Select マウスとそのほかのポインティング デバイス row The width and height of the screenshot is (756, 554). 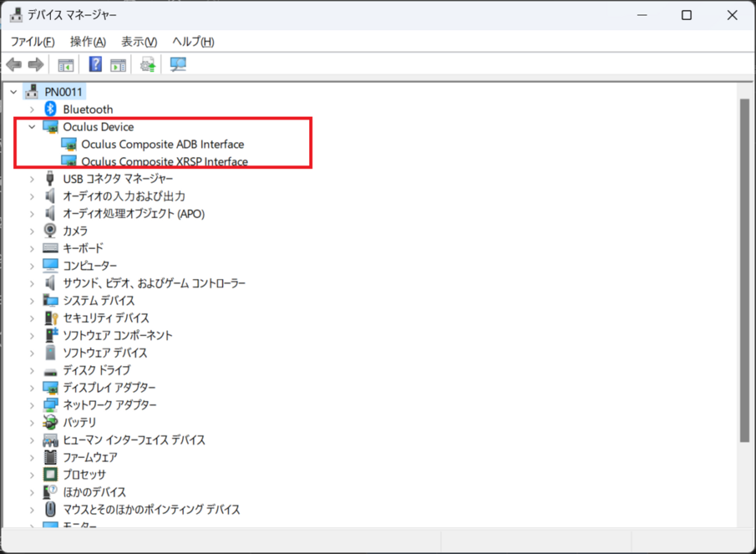[151, 509]
